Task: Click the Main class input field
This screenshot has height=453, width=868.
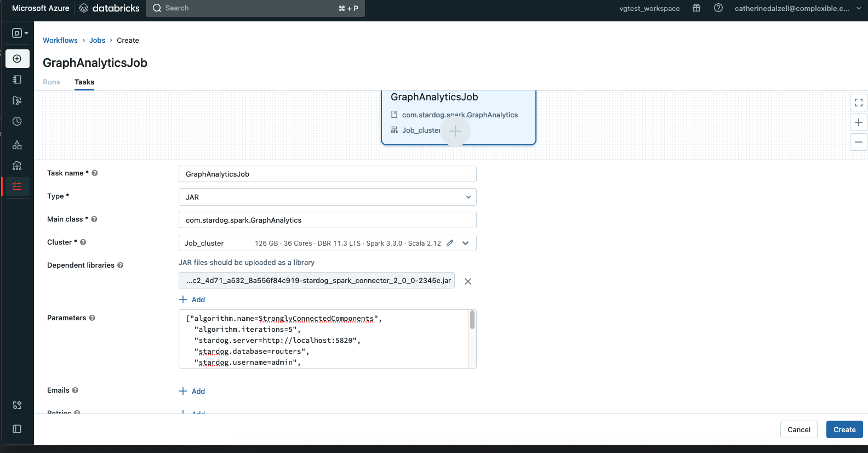Action: (327, 220)
